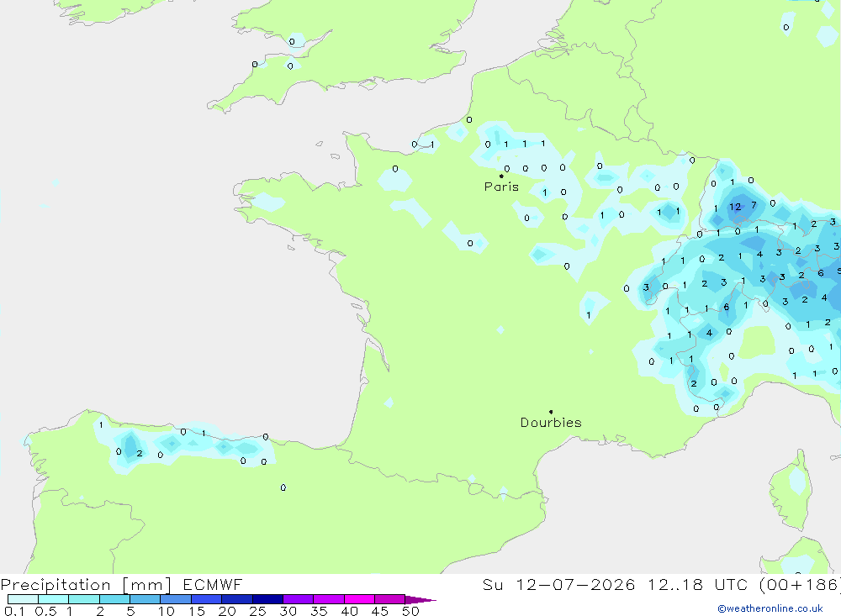Screen dimensions: 841x616
Task: Click the '12' precipitation value on map
Action: (735, 207)
